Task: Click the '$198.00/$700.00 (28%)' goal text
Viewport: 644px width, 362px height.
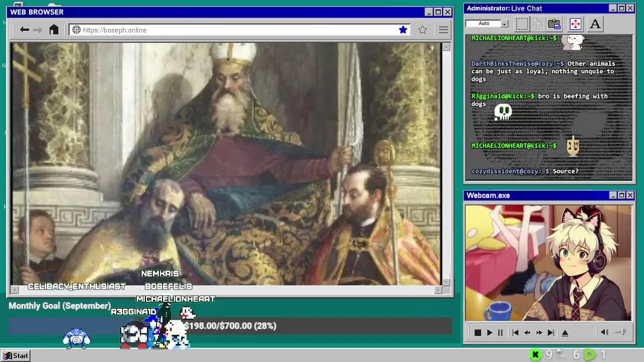Action: coord(230,326)
